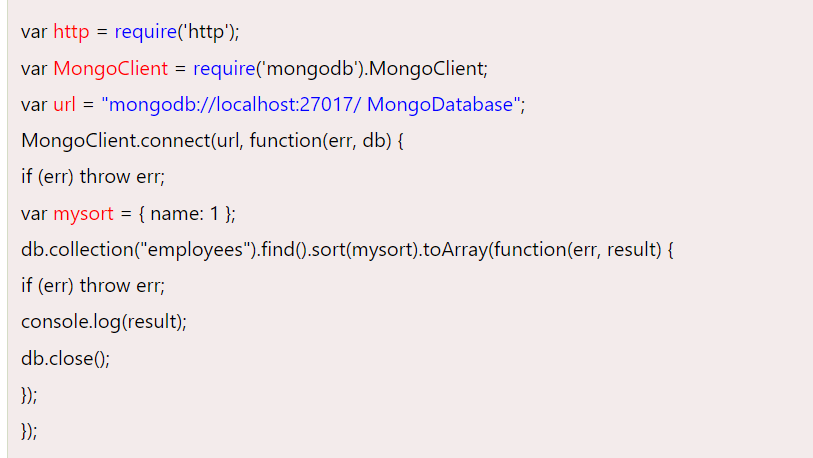Click the '{ name: 1 }' object literal
This screenshot has height=458, width=813.
coord(190,213)
